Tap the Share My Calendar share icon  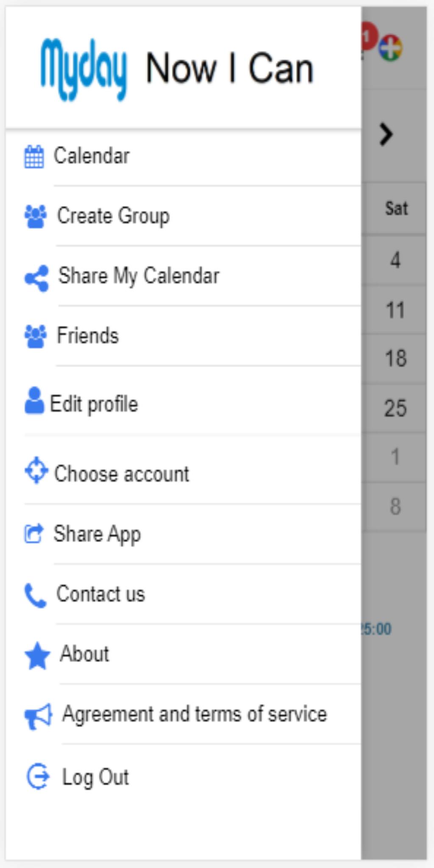[36, 278]
